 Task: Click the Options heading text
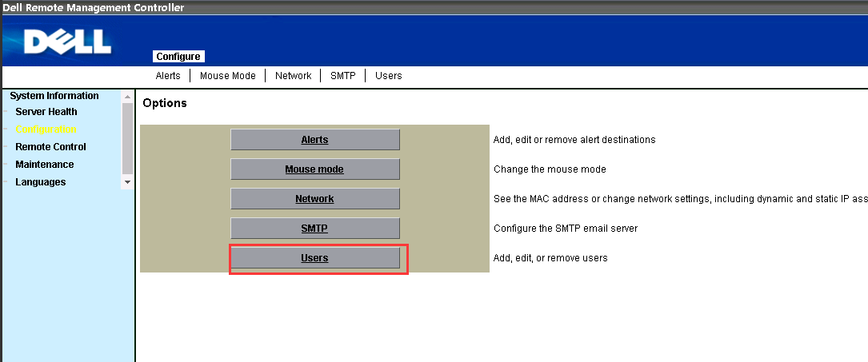click(165, 103)
